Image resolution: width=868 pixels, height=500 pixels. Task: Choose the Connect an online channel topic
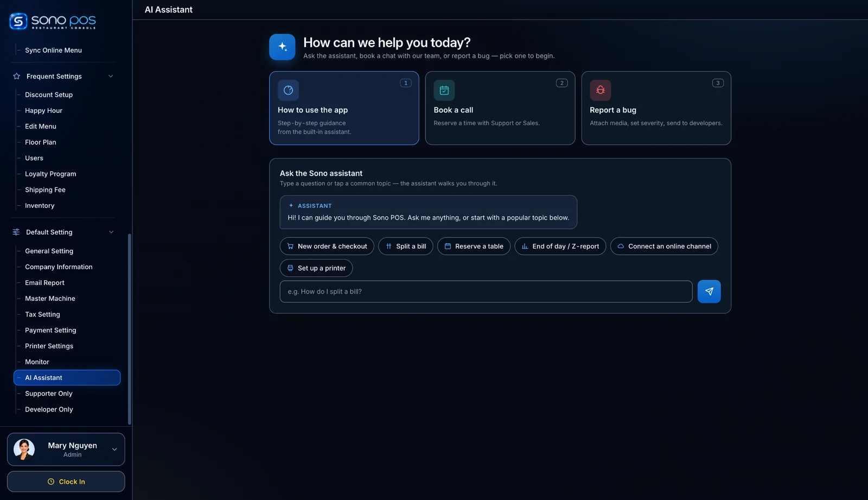point(664,246)
